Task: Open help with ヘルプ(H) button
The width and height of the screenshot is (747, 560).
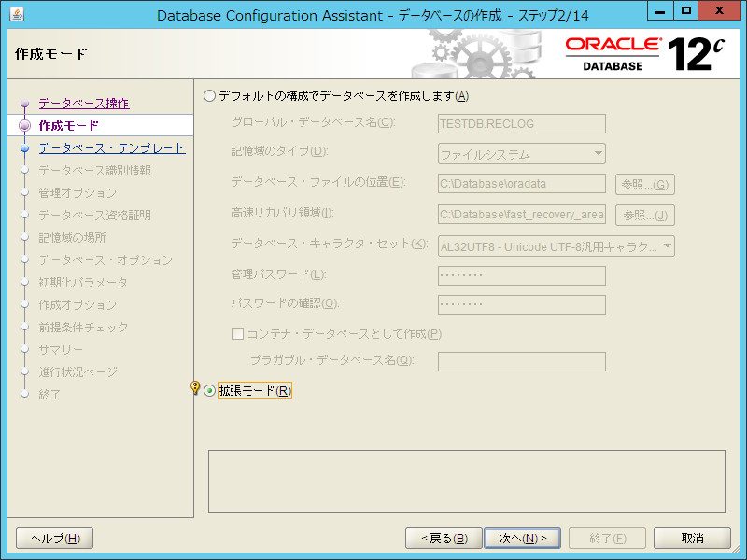Action: pos(53,538)
